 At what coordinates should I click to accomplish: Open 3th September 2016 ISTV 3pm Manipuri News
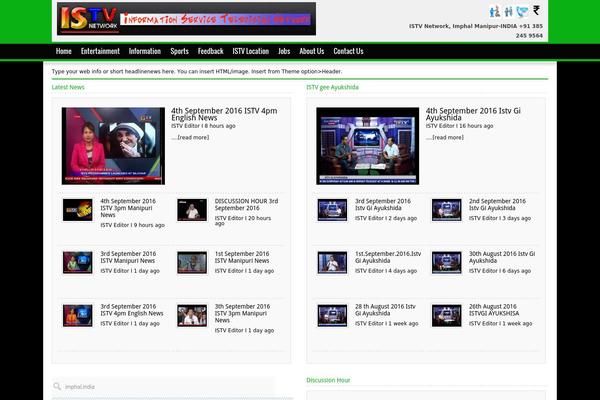tap(242, 313)
